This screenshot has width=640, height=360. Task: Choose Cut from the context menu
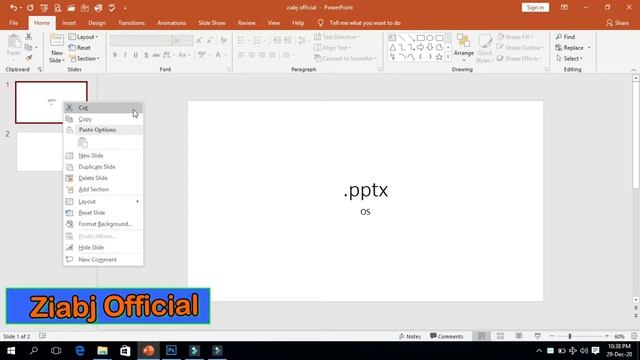click(103, 108)
